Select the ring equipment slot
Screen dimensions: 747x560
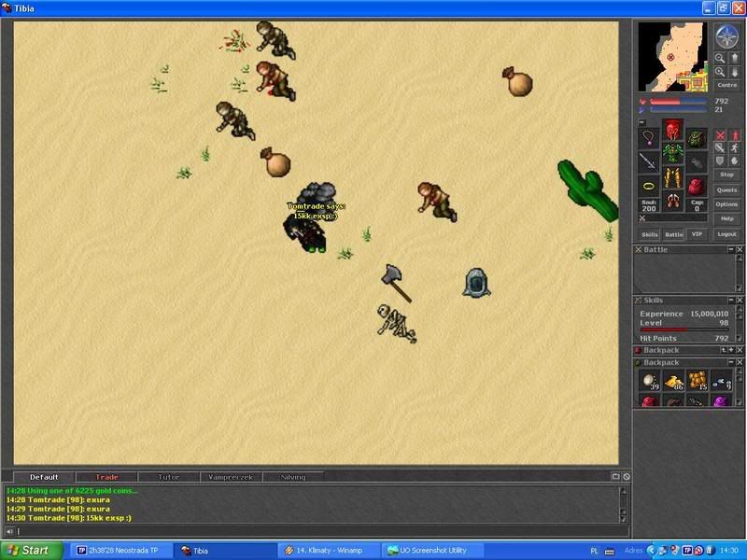[x=648, y=186]
